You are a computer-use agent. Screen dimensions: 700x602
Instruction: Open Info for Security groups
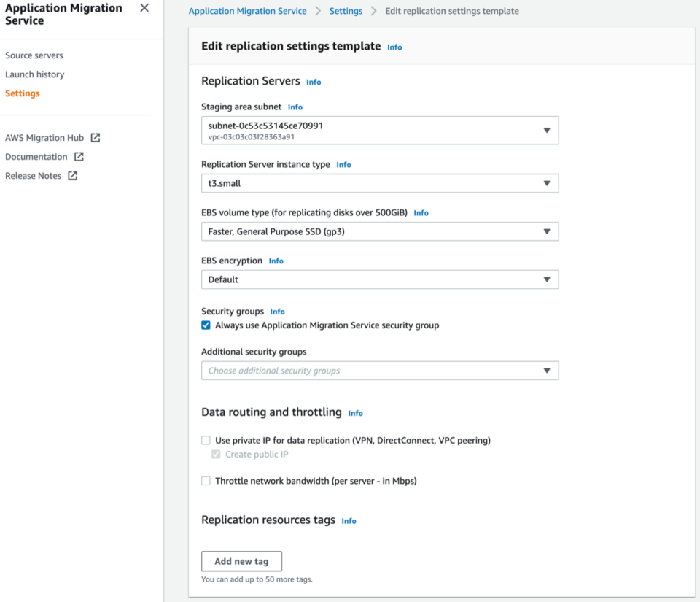pos(277,312)
